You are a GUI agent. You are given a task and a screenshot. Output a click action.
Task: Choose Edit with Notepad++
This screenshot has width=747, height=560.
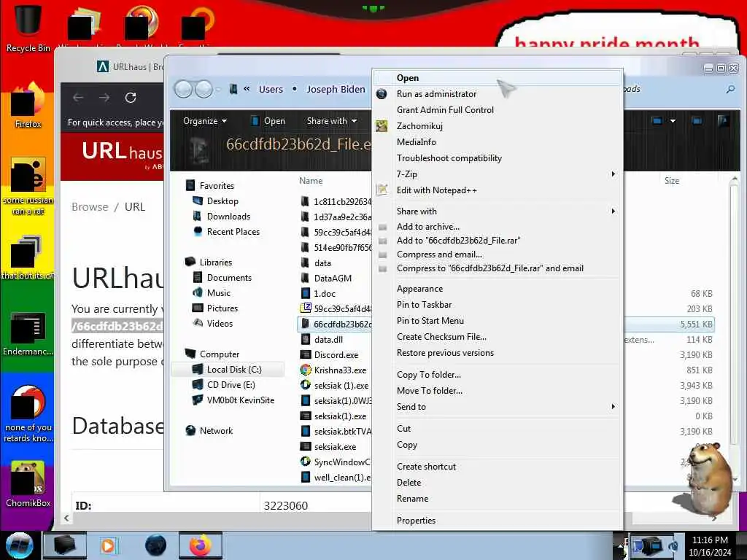coord(498,190)
